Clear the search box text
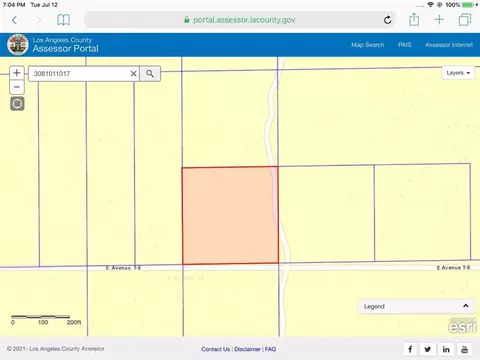480x360 pixels. pyautogui.click(x=133, y=74)
